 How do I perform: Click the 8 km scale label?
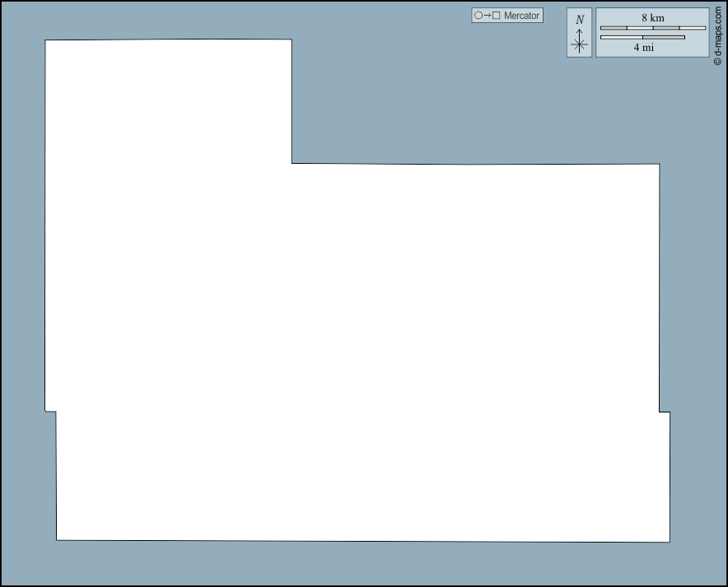(652, 17)
